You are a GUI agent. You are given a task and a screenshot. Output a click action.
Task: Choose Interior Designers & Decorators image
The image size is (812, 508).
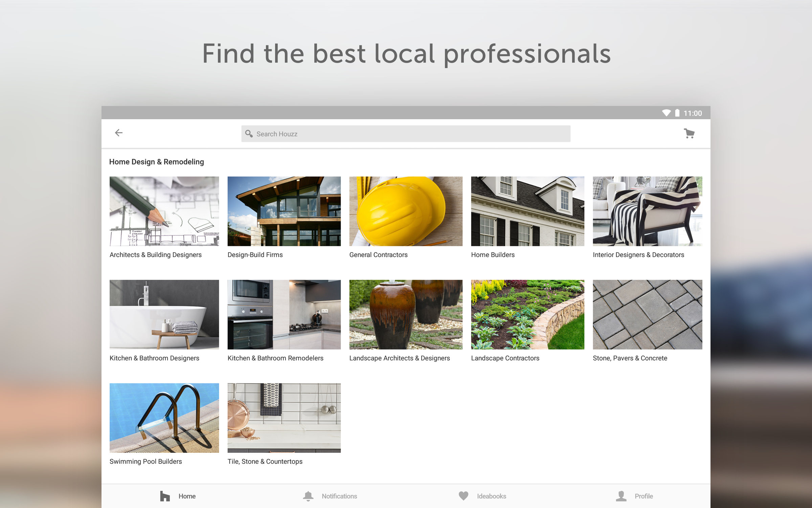[647, 211]
